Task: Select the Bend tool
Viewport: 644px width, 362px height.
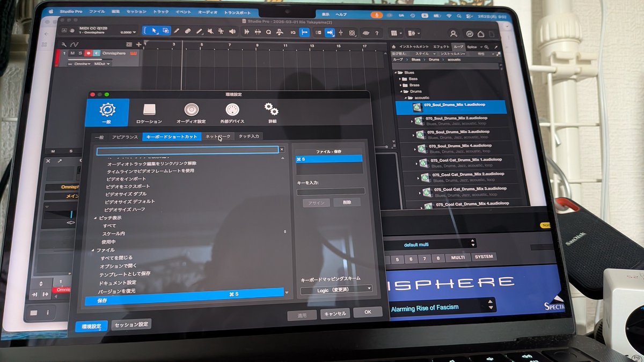Action: 222,32
